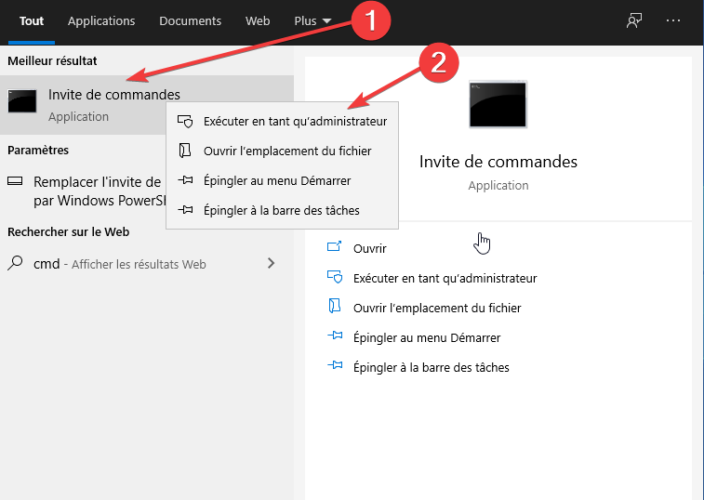Choose Ouvrir l'emplacement du fichier in context menu
The height and width of the screenshot is (500, 704).
tap(282, 151)
